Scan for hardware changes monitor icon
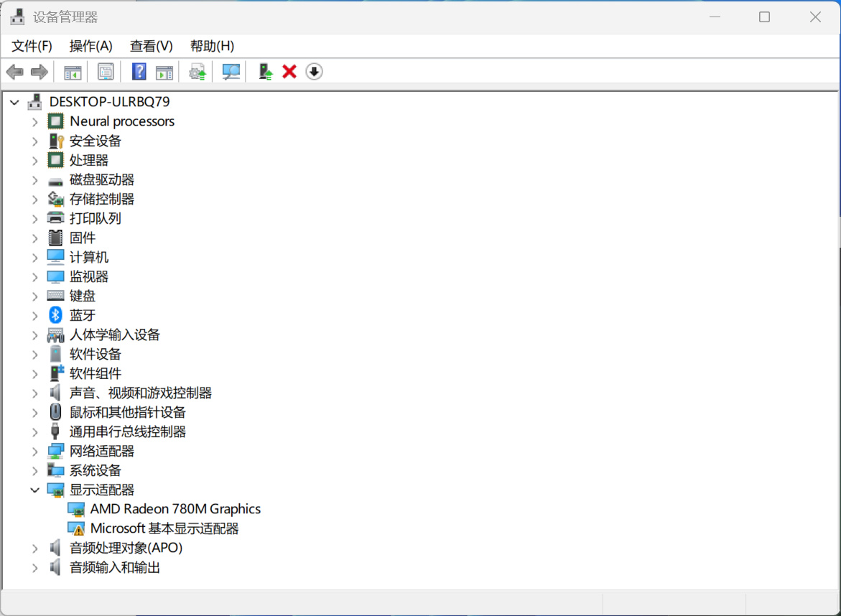Image resolution: width=841 pixels, height=616 pixels. 231,72
